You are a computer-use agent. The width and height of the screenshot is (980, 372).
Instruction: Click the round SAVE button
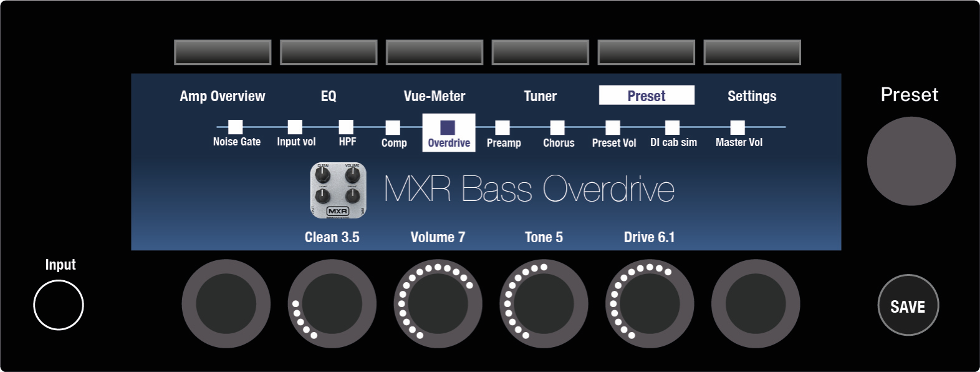coord(908,305)
